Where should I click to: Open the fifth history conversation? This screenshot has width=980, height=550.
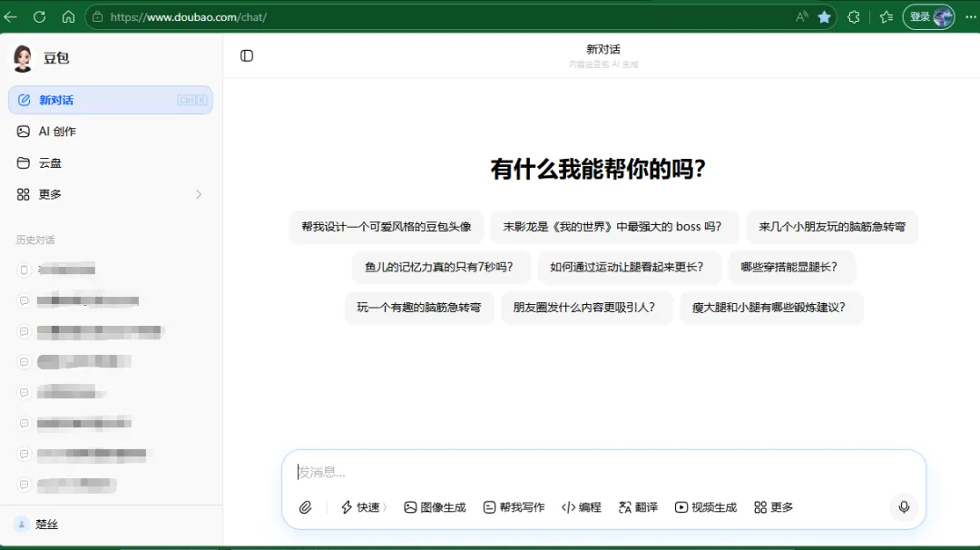pos(111,392)
